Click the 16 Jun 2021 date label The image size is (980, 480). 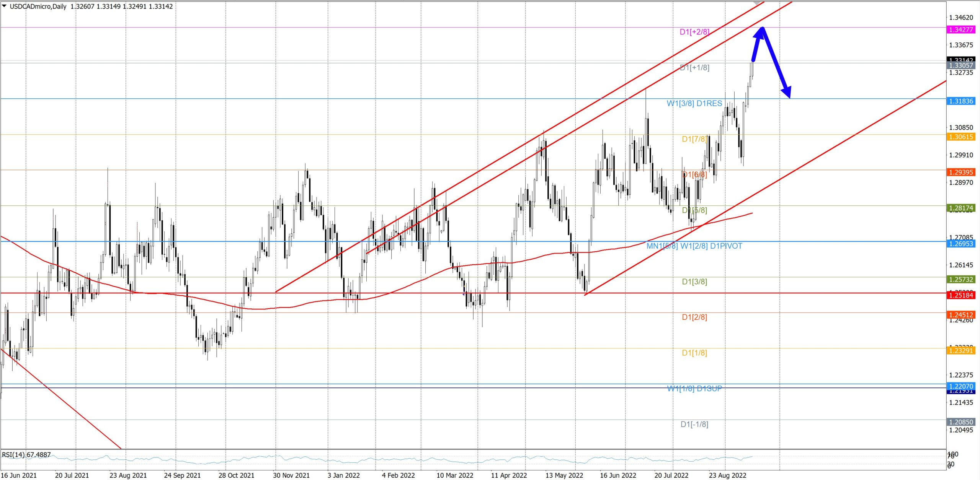pyautogui.click(x=19, y=475)
